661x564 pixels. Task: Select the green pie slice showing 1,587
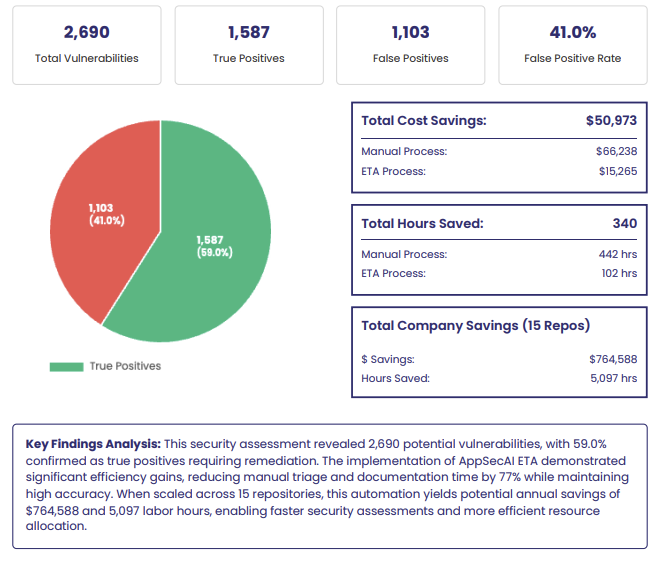point(214,246)
